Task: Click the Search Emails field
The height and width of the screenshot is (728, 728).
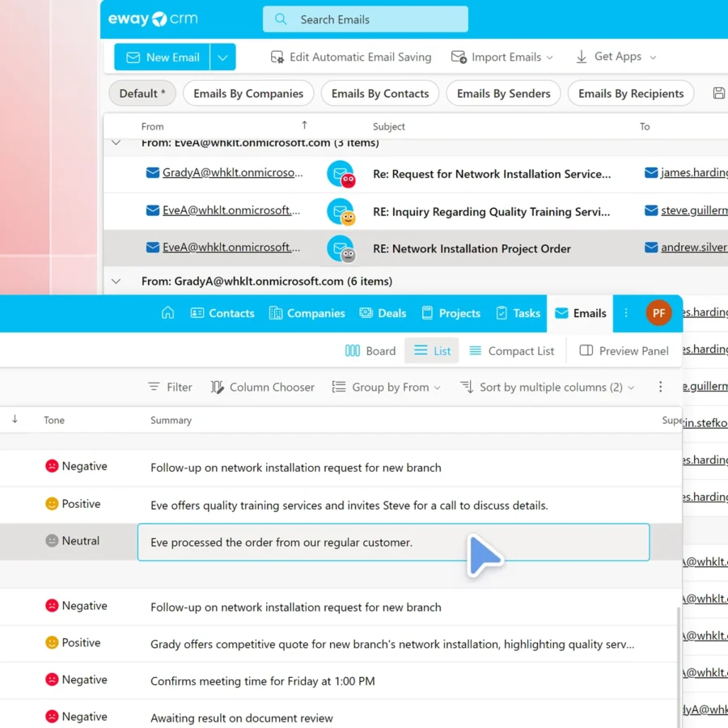Action: click(x=366, y=19)
